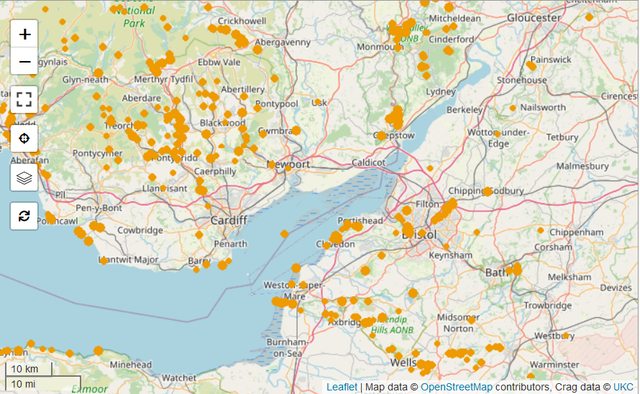Click the Painswick label

551,60
